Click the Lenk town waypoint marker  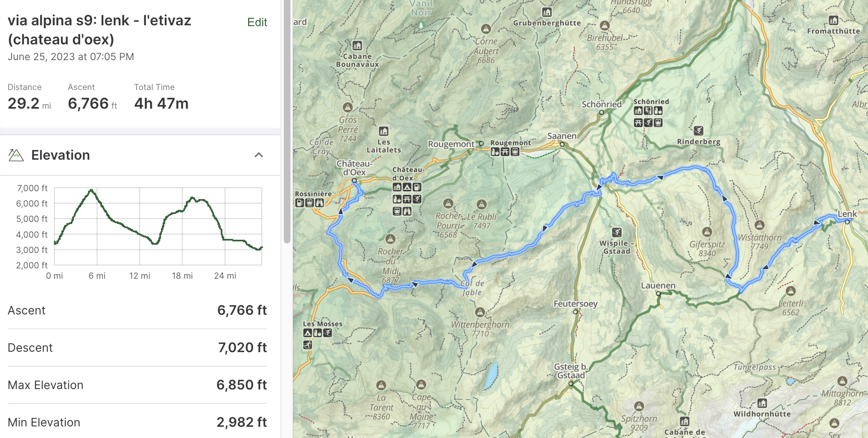click(847, 222)
